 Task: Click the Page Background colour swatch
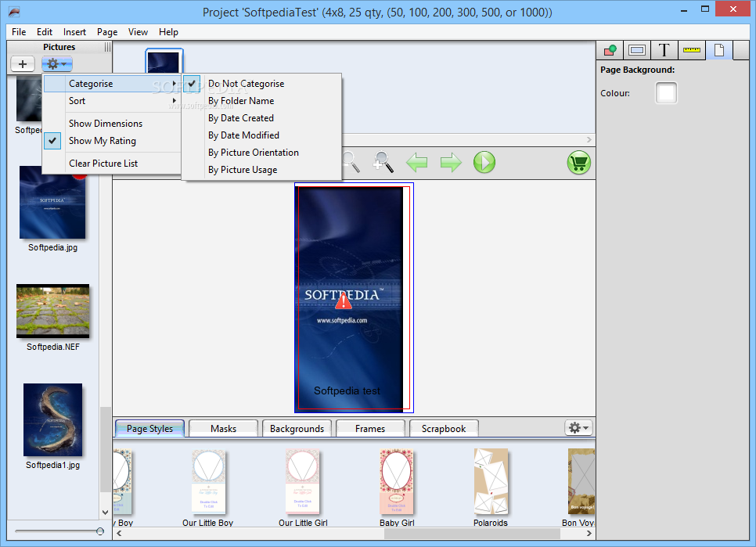(x=666, y=93)
